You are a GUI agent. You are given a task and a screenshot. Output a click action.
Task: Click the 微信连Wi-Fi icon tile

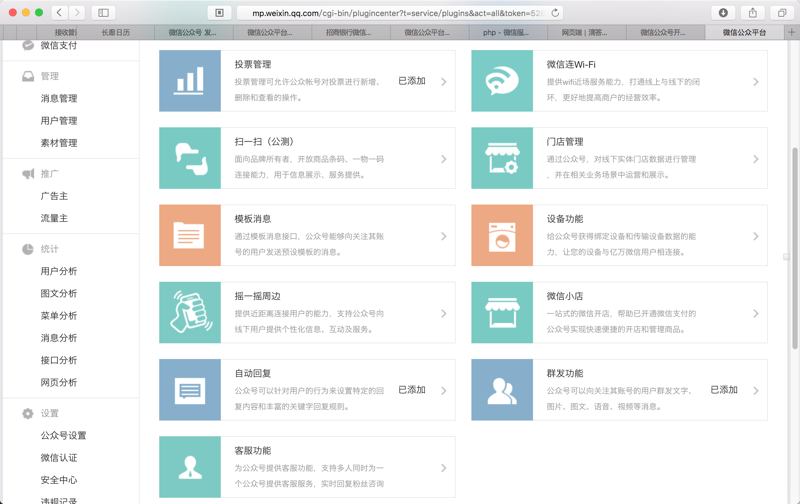[x=502, y=81]
